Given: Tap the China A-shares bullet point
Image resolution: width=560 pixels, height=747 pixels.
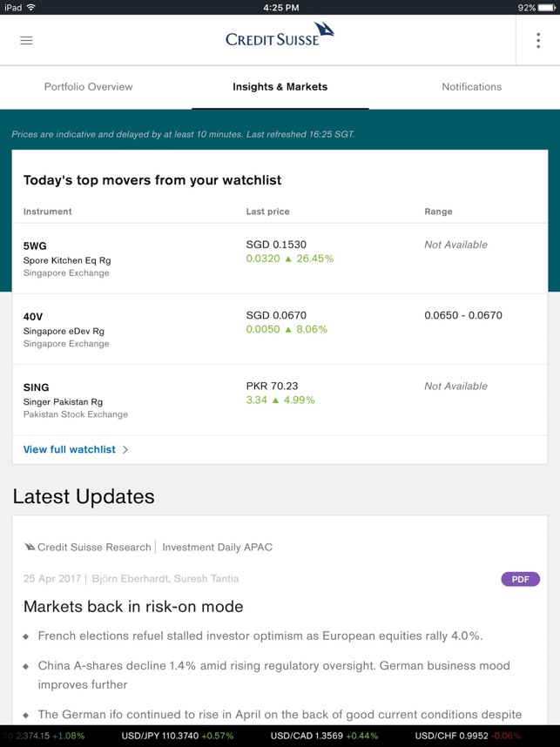Looking at the screenshot, I should point(274,675).
